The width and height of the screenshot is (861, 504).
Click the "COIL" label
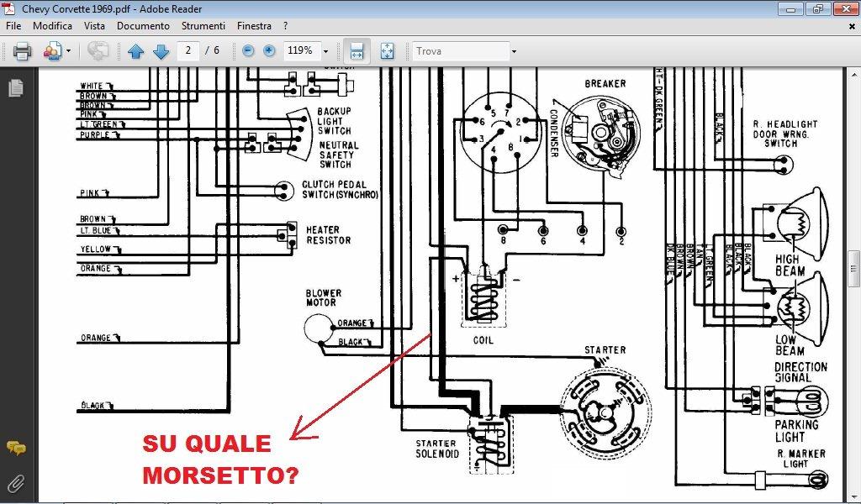coord(483,340)
